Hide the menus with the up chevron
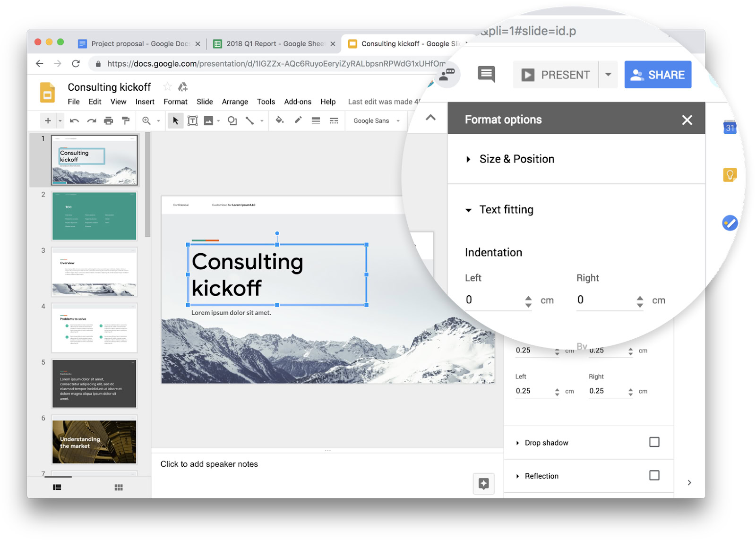Screen dimensions: 756x540 pyautogui.click(x=430, y=118)
